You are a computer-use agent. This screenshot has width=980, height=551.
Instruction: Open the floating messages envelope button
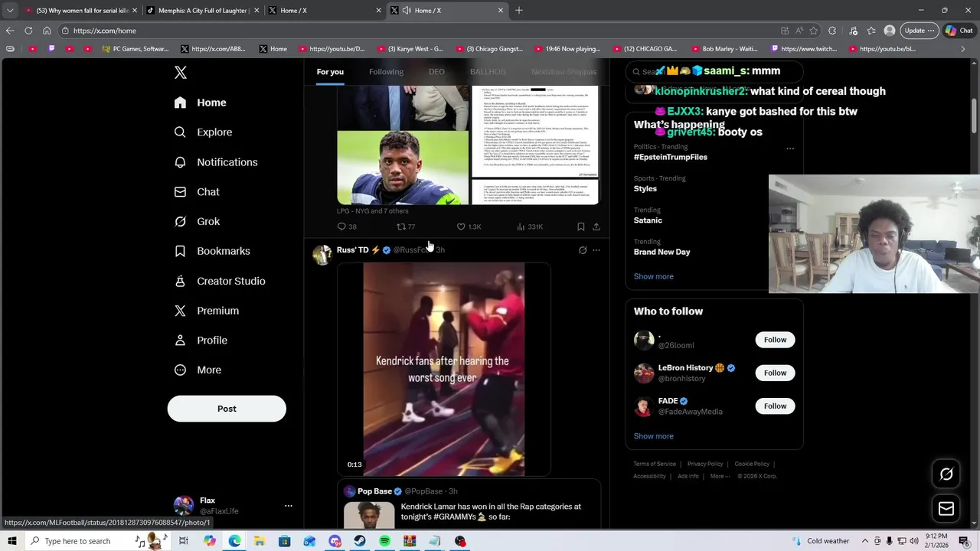click(946, 508)
